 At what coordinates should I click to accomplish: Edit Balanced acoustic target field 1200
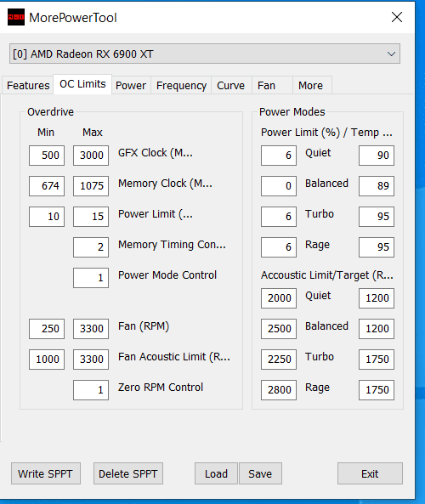tap(377, 329)
